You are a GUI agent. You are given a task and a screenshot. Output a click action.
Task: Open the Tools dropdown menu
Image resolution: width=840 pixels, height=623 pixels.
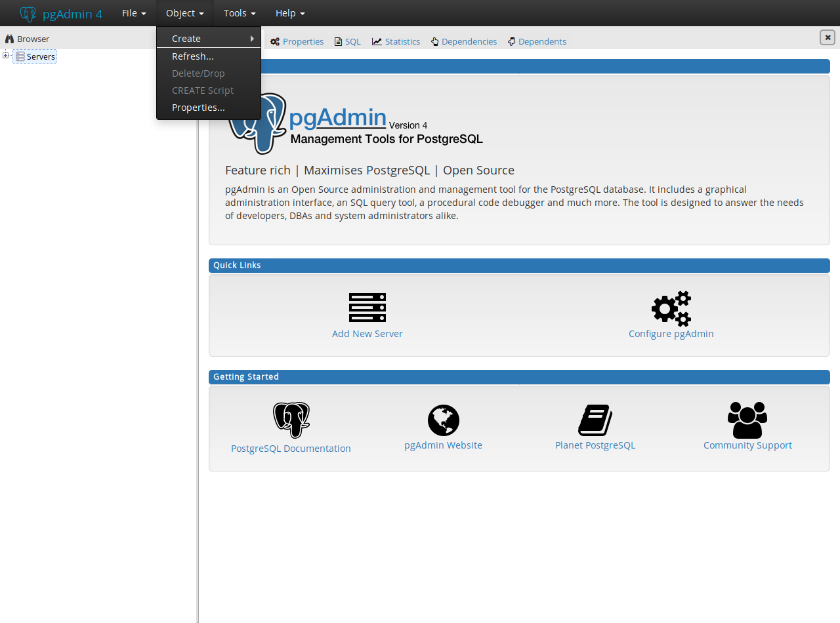click(239, 13)
